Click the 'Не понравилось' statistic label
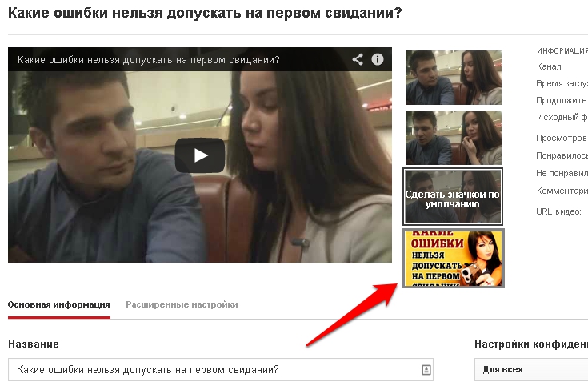The image size is (588, 382). (562, 173)
